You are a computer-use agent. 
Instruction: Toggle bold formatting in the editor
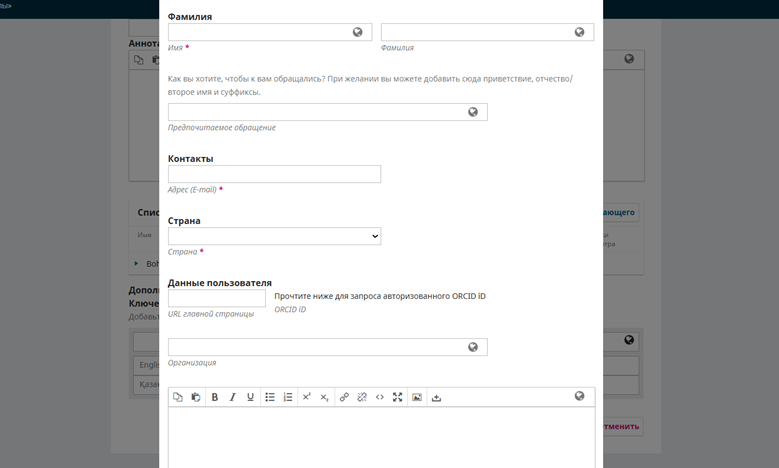pos(215,397)
